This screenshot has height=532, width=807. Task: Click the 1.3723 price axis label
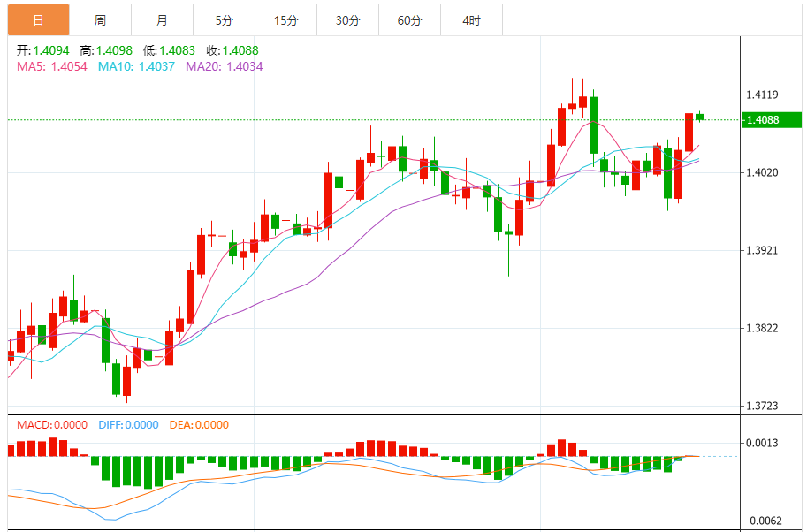coord(762,406)
